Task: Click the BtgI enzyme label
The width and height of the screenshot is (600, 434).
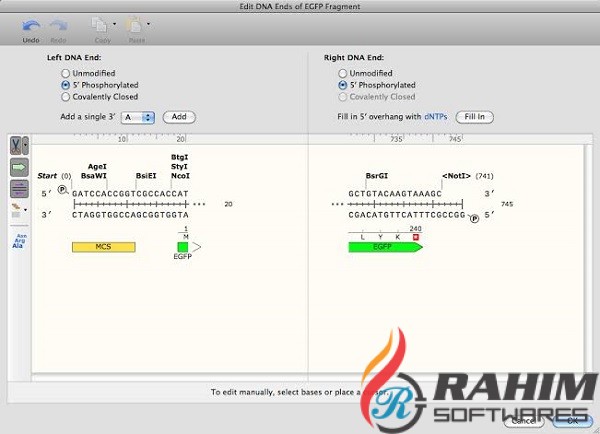Action: tap(179, 157)
